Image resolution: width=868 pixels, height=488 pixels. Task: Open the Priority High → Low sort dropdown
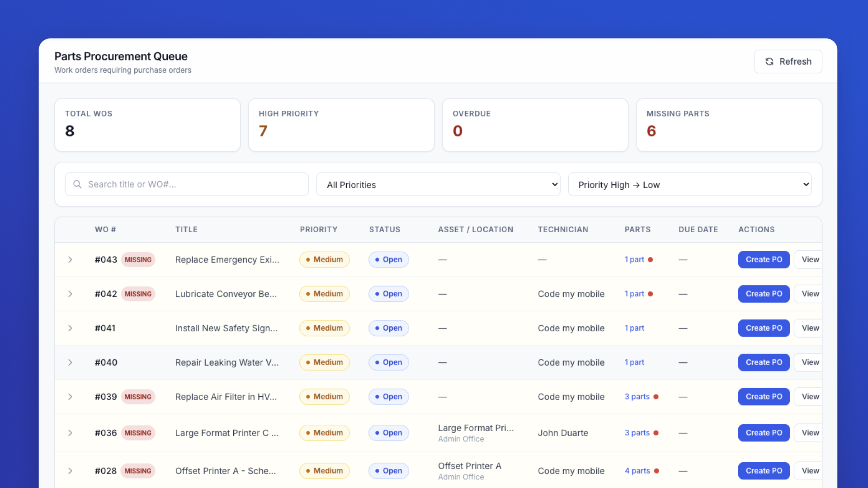coord(689,184)
